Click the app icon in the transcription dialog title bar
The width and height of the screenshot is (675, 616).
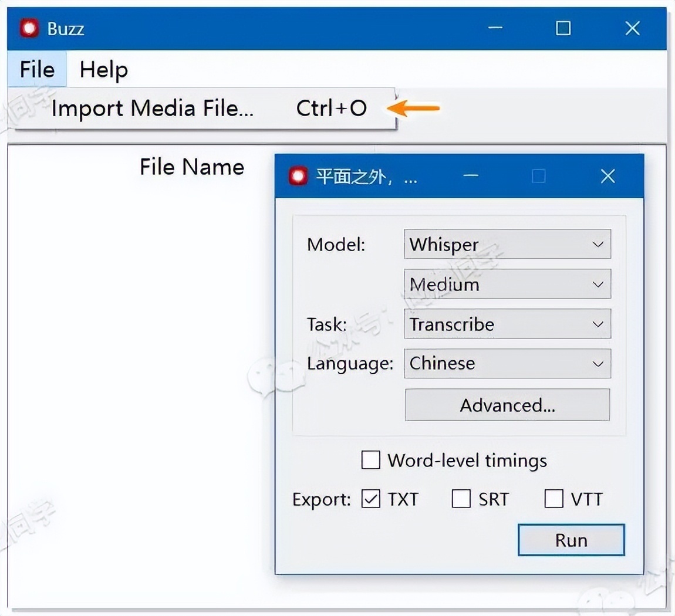pos(298,176)
